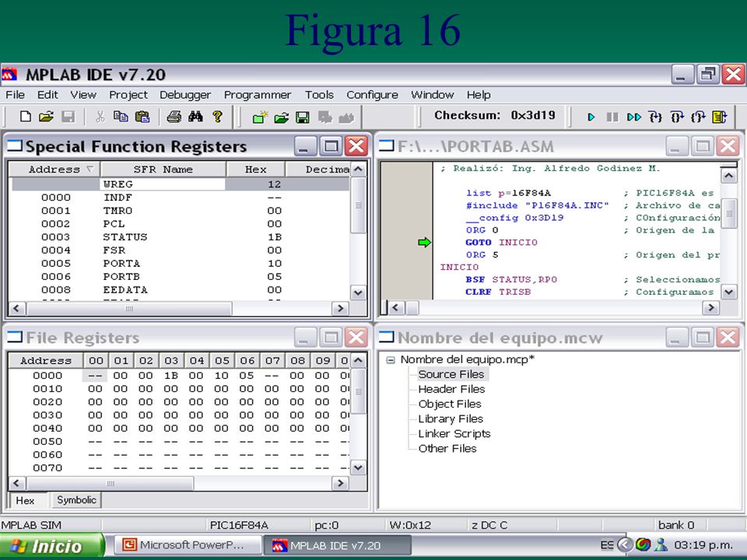Select the WREG register row
747x560 pixels.
[x=180, y=184]
